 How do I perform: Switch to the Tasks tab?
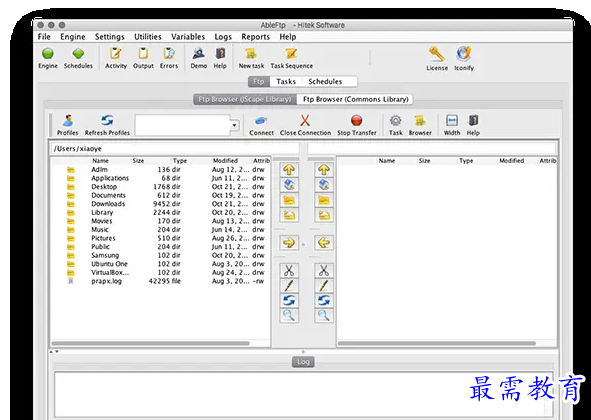[x=286, y=81]
